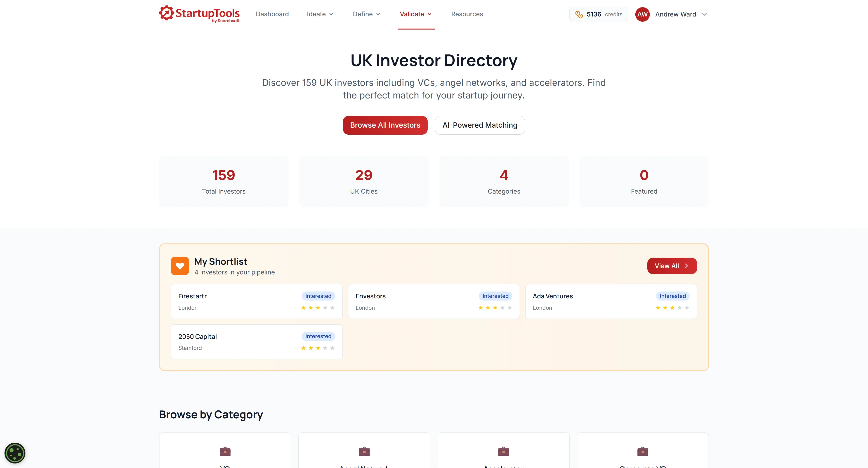Click Interested tag on Ada Ventures

(672, 296)
